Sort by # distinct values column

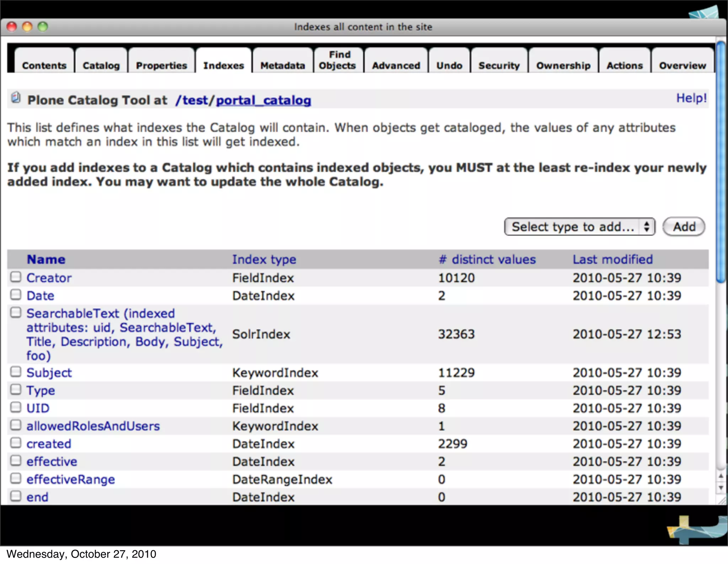487,259
